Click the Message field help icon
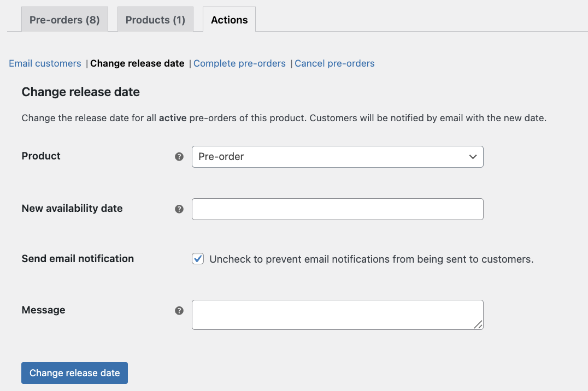 pos(179,311)
